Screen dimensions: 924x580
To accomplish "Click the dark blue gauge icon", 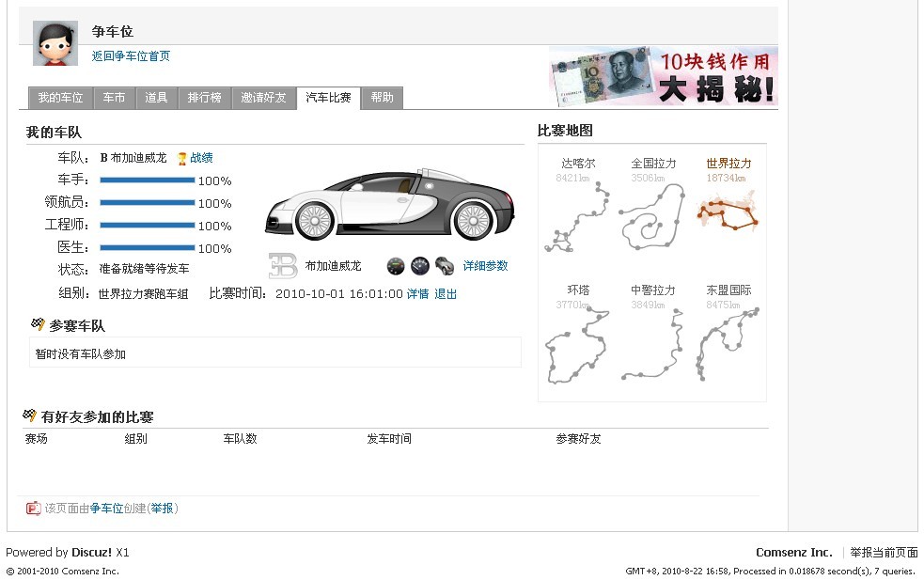I will (x=420, y=266).
